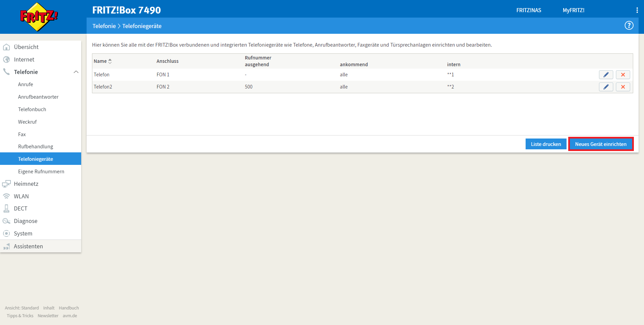This screenshot has height=325, width=644.
Task: Open the Handbuch link in footer
Action: tap(69, 308)
